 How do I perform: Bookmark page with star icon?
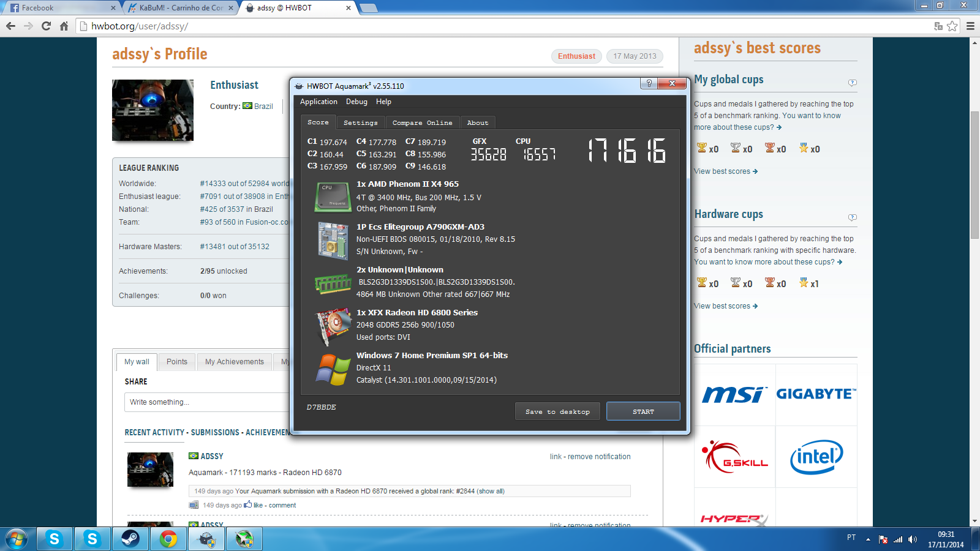coord(952,26)
